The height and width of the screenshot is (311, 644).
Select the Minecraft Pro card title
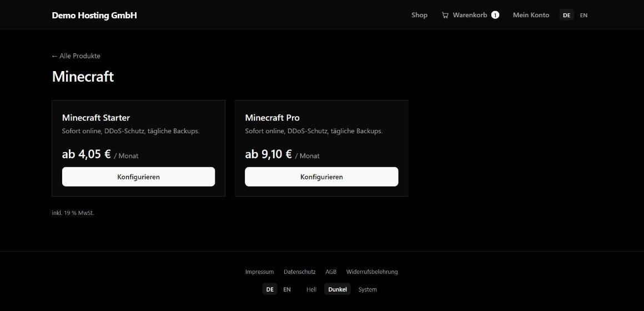coord(272,118)
